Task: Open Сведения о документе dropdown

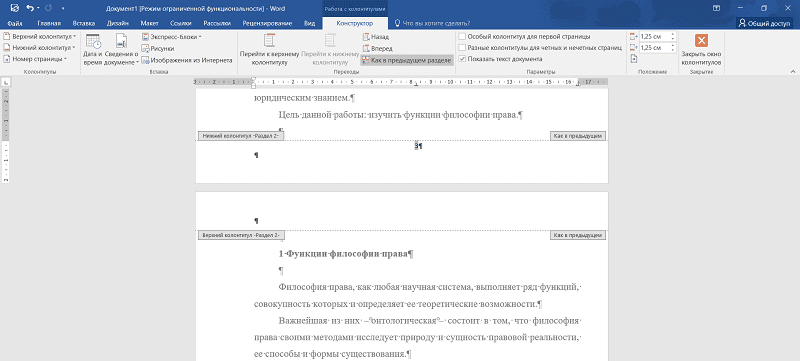Action: pyautogui.click(x=121, y=49)
